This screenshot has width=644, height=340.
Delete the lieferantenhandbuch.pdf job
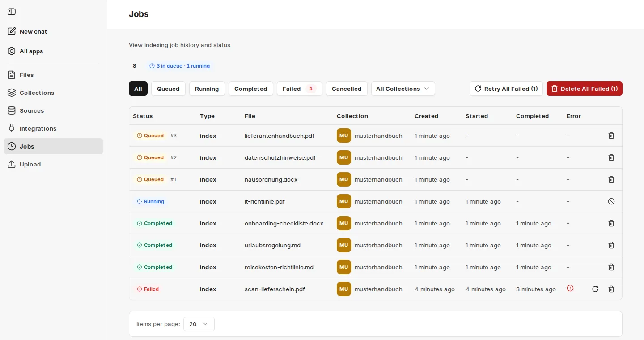click(x=611, y=136)
